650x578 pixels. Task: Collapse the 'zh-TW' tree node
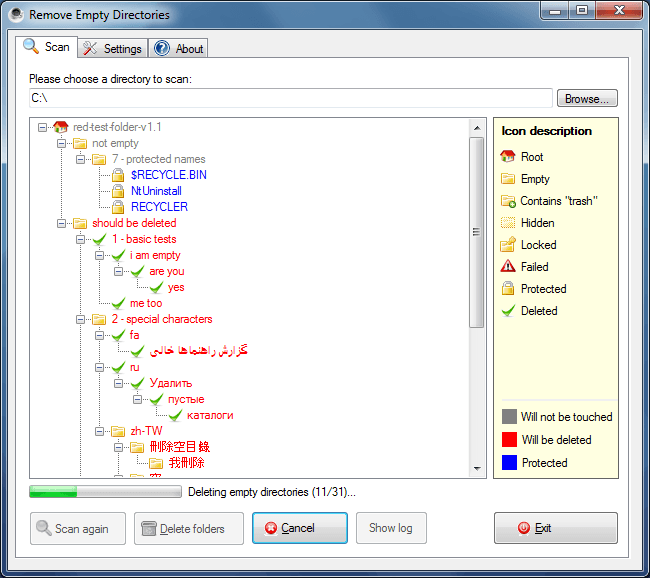(x=99, y=431)
